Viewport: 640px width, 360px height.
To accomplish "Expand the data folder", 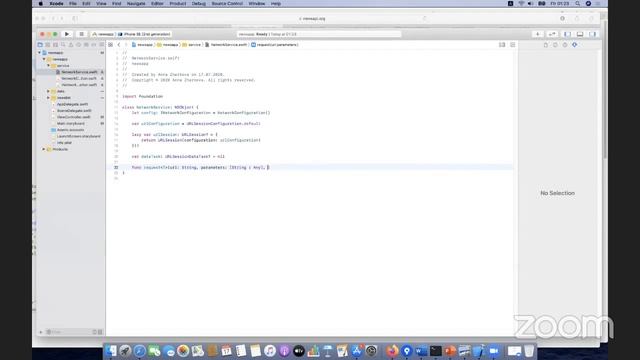I will 49,91.
